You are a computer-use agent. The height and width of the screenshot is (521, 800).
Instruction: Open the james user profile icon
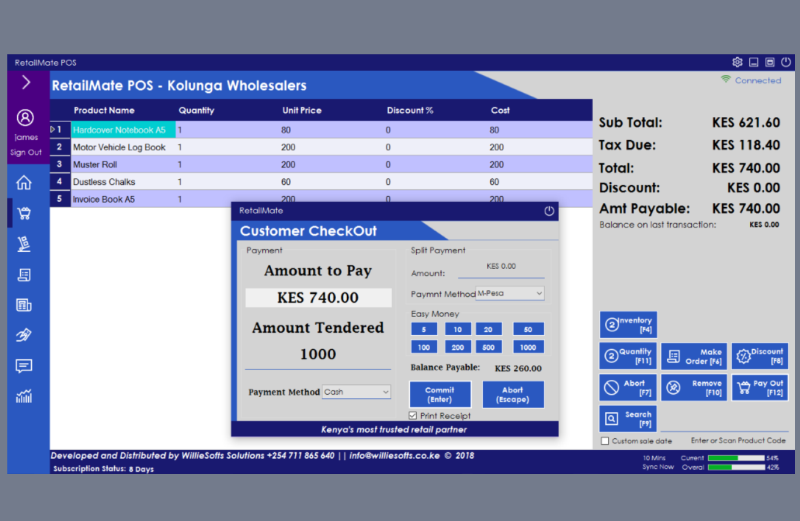tap(25, 118)
